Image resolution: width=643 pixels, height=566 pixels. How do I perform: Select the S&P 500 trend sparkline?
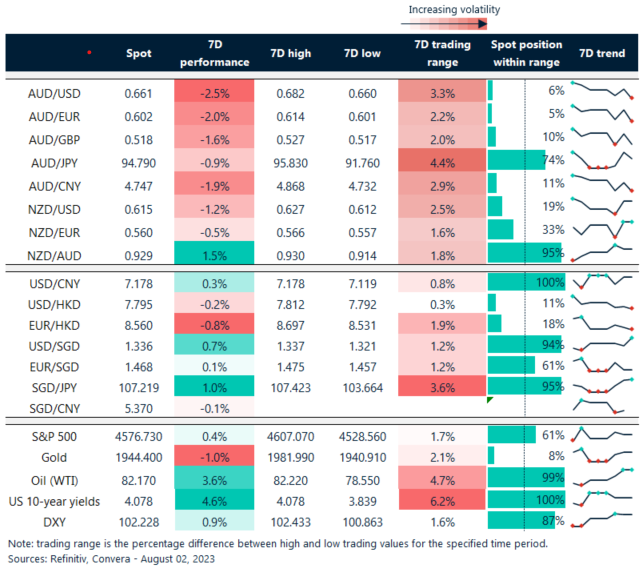601,406
